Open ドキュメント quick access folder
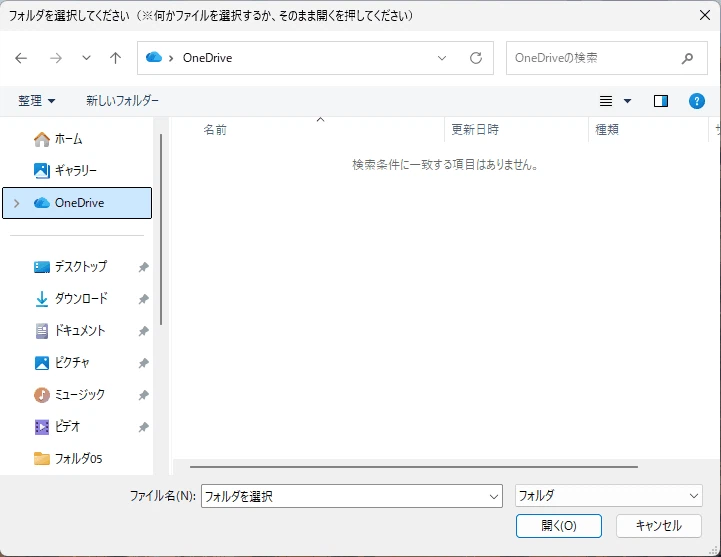The image size is (721, 557). [x=70, y=331]
